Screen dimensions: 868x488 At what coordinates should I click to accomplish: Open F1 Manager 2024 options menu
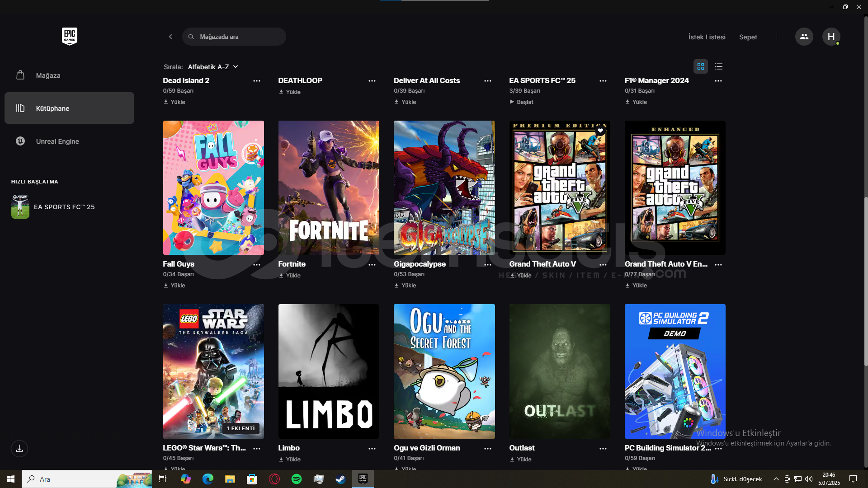[x=718, y=81]
